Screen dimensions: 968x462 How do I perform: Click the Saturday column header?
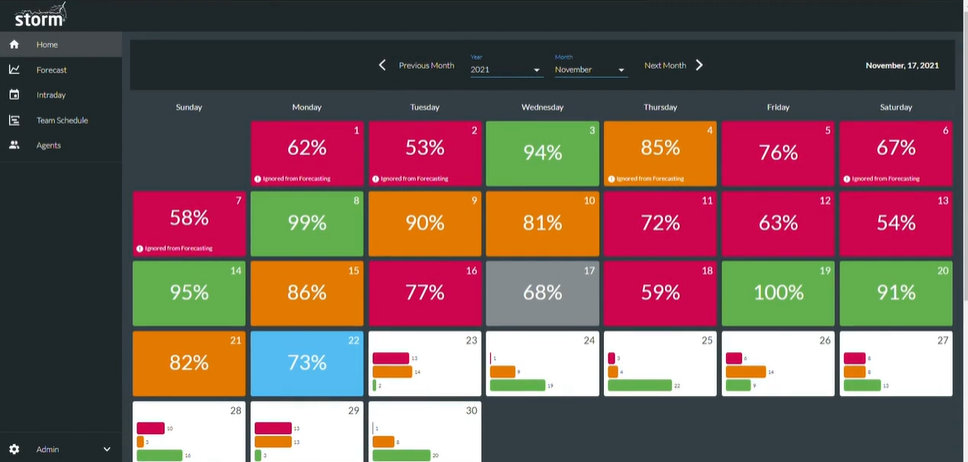(896, 107)
